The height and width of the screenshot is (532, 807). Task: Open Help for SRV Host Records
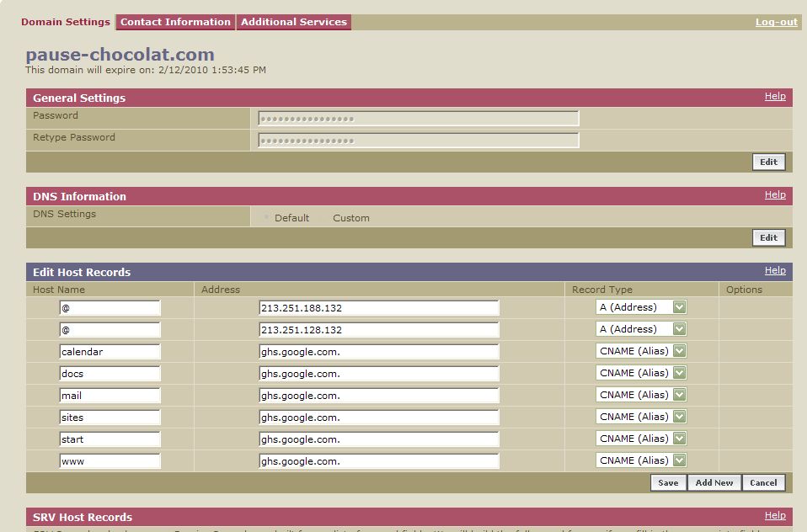(x=775, y=515)
